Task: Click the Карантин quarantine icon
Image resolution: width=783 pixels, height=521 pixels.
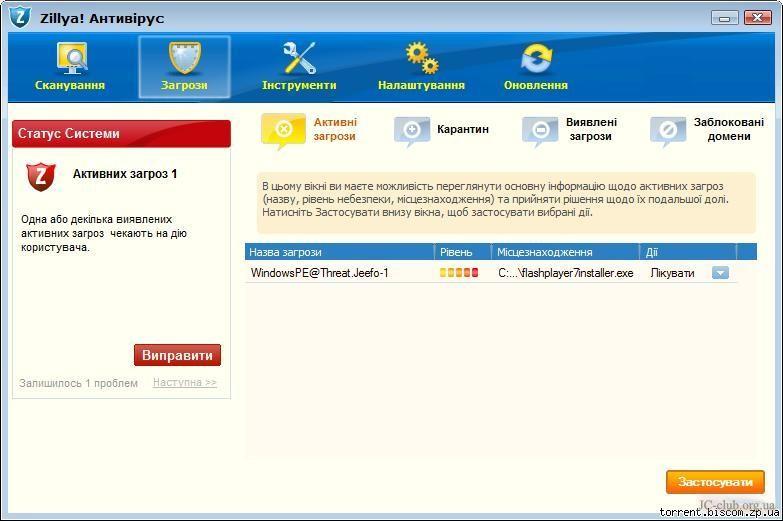Action: (x=412, y=130)
